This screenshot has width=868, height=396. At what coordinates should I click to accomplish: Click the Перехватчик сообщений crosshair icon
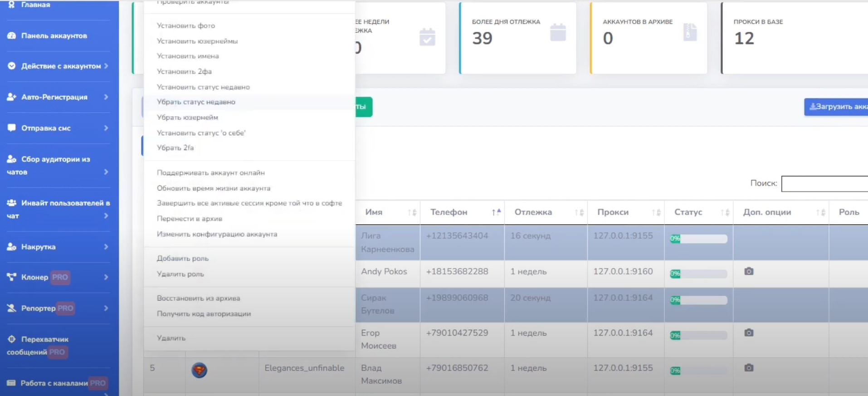tap(11, 339)
